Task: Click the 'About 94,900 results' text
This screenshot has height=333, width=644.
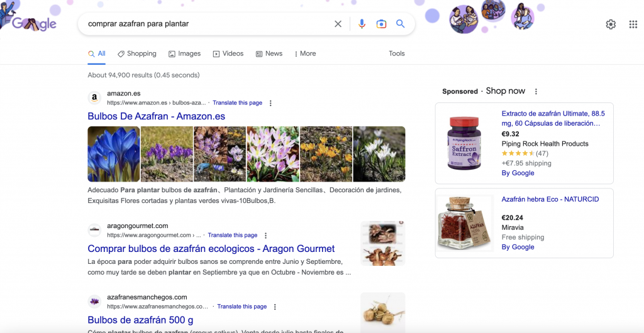Action: [143, 75]
